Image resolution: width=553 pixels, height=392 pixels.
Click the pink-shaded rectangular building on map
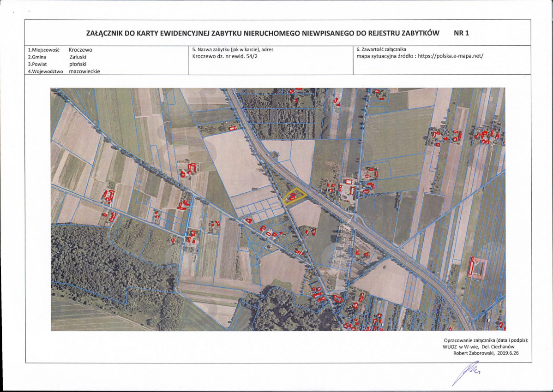pyautogui.click(x=478, y=268)
